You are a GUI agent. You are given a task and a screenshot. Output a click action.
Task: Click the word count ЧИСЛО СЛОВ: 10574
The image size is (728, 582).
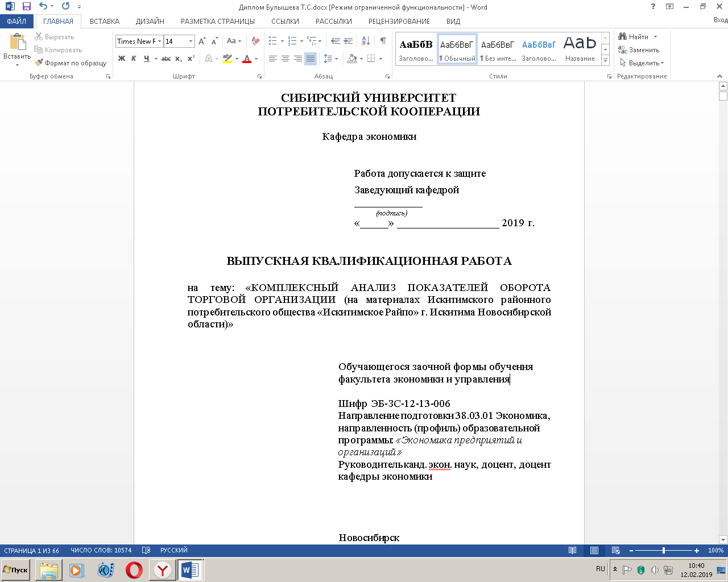pos(101,551)
